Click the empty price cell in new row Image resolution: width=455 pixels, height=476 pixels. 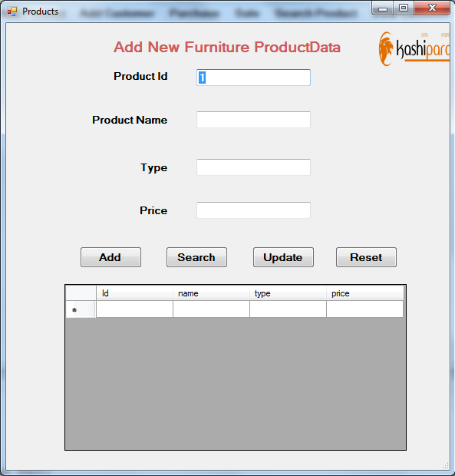click(x=365, y=309)
